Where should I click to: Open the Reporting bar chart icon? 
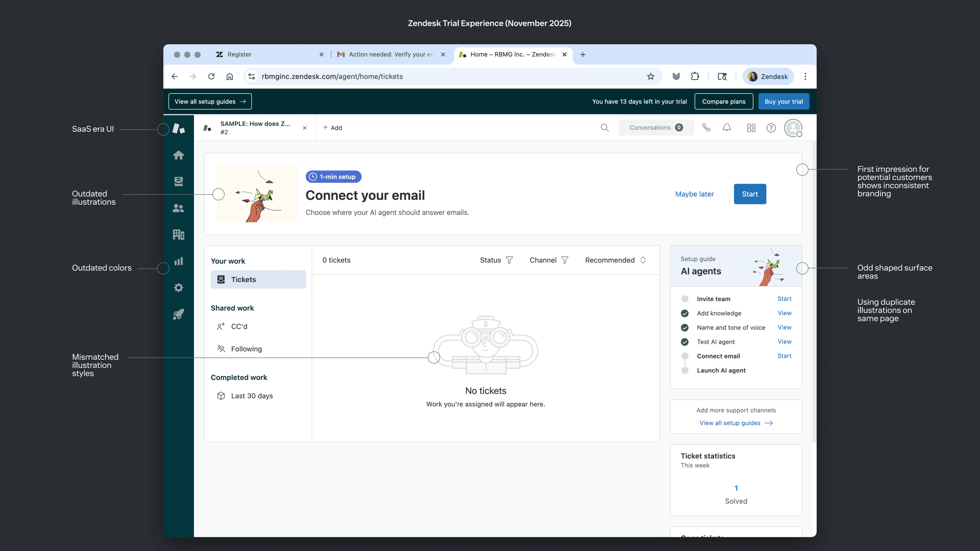click(178, 261)
